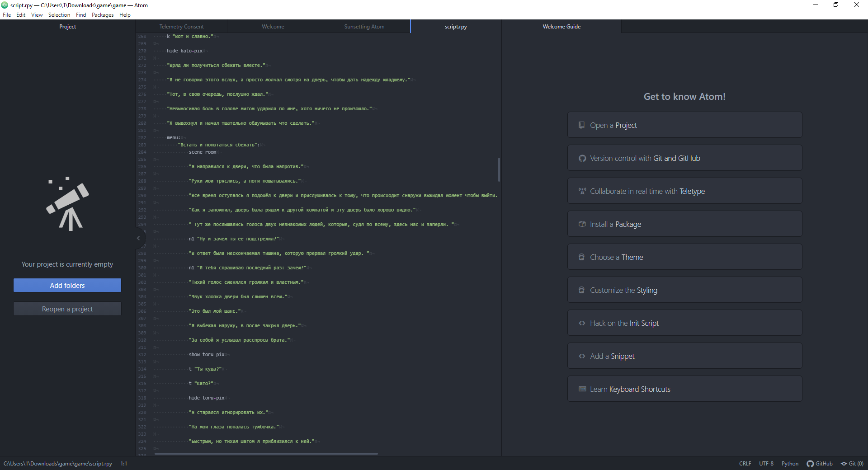This screenshot has height=470, width=868.
Task: Switch to the Sunsetting Atom tab
Action: pyautogui.click(x=364, y=27)
